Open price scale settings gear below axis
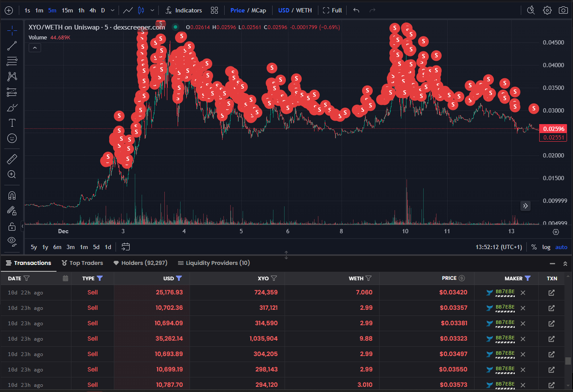This screenshot has width=573, height=392. [x=556, y=232]
